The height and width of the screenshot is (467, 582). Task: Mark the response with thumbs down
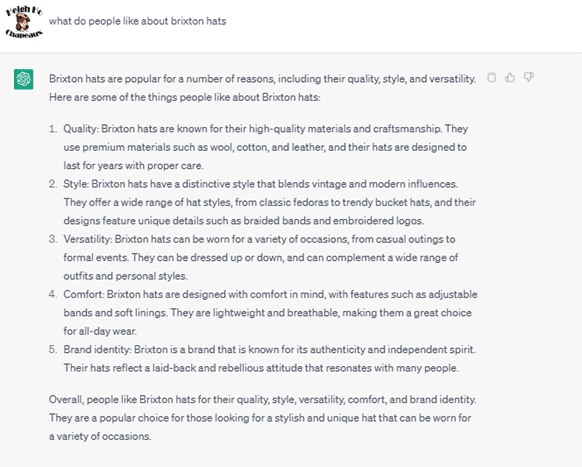click(529, 77)
